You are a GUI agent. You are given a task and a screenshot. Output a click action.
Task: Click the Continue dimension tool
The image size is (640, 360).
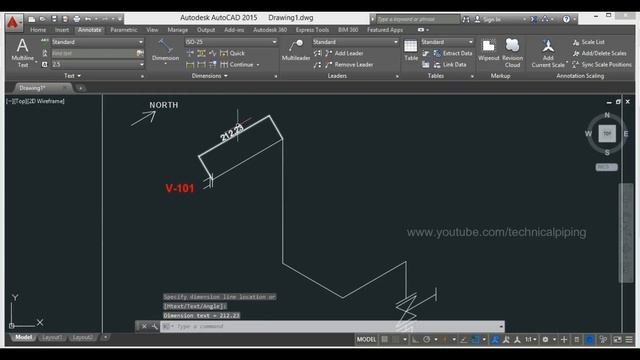(237, 64)
